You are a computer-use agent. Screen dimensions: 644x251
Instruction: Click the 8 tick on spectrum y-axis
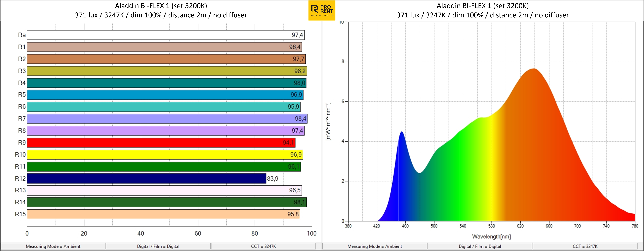point(343,62)
